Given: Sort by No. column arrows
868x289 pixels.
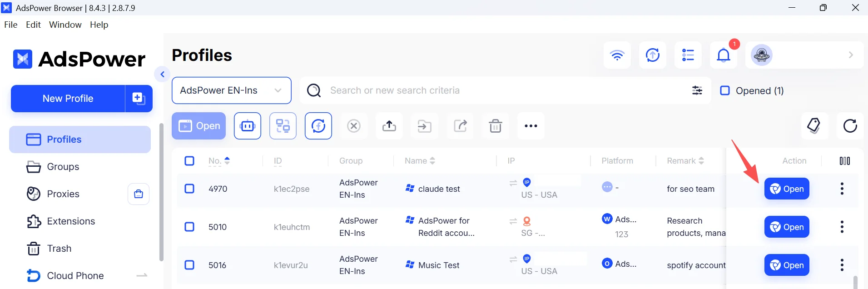Looking at the screenshot, I should 227,160.
